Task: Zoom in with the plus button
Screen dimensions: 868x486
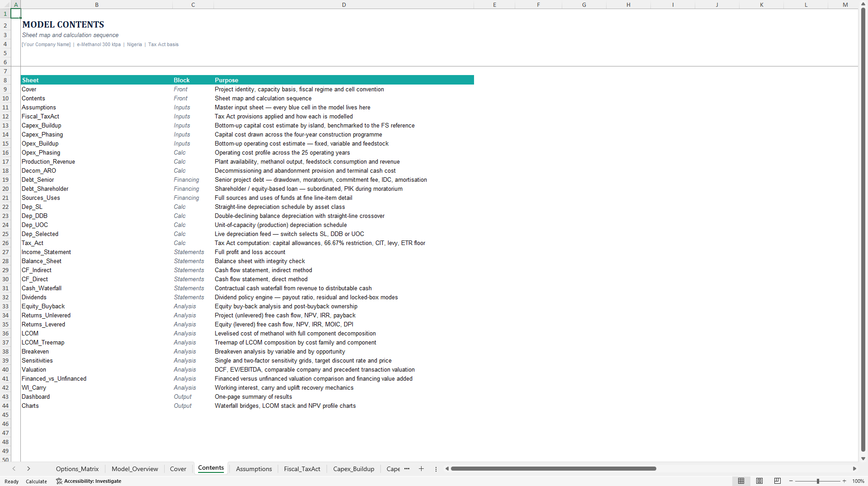Action: tap(844, 481)
